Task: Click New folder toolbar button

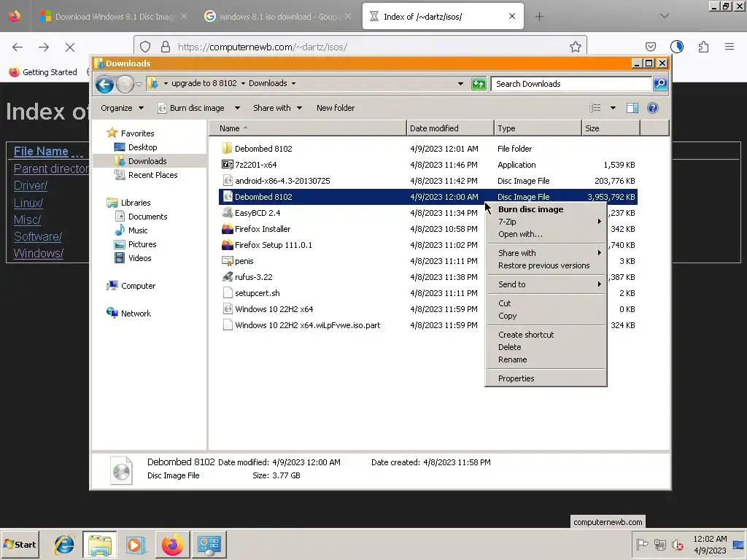Action: pyautogui.click(x=336, y=108)
